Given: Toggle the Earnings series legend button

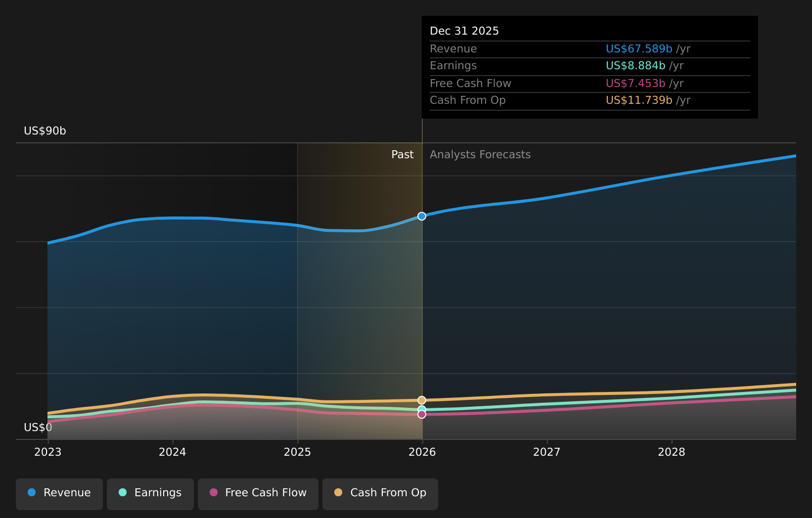Looking at the screenshot, I should pyautogui.click(x=150, y=494).
